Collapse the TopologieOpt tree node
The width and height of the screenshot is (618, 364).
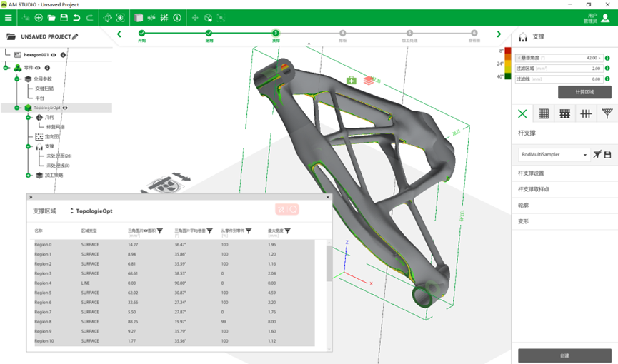(17, 108)
